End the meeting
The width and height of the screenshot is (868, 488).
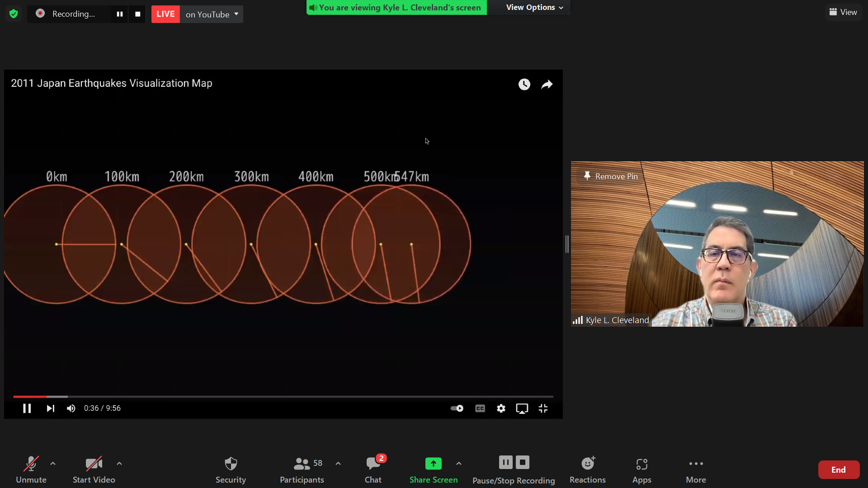[x=838, y=470]
